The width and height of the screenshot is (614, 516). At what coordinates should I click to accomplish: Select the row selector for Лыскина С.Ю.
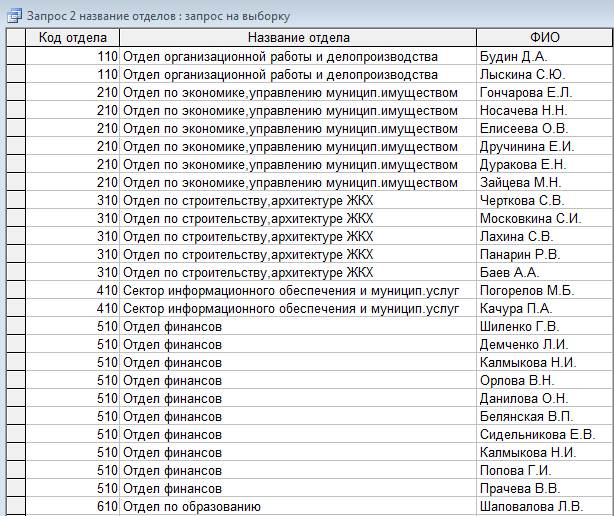coord(16,74)
